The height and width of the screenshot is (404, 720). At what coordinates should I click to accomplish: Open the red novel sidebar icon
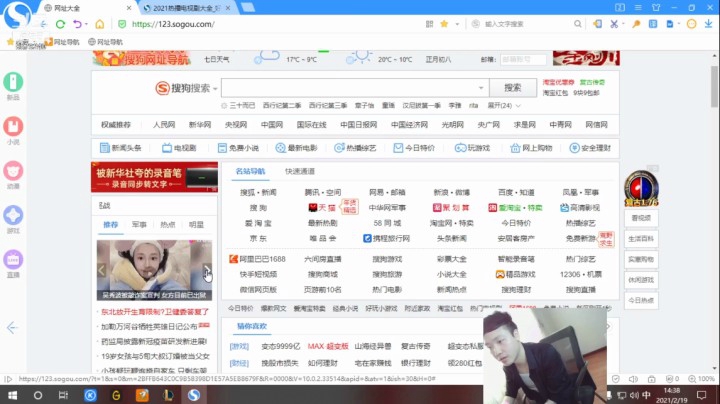pos(13,126)
